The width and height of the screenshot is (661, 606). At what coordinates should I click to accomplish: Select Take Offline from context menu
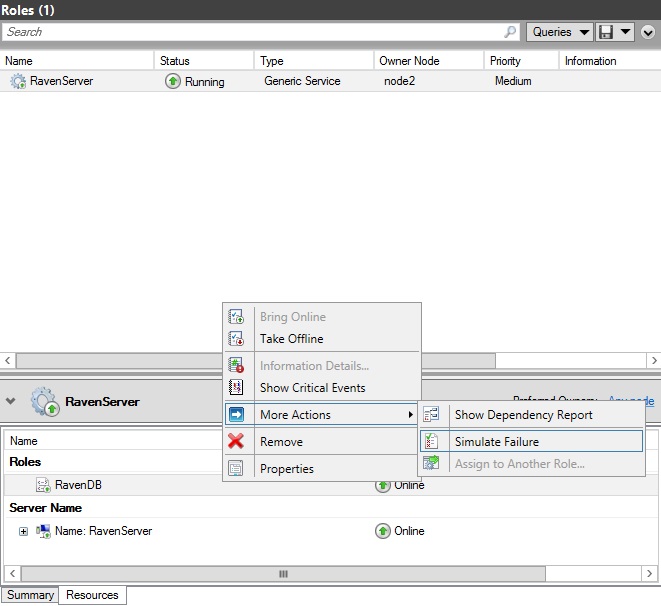(322, 338)
